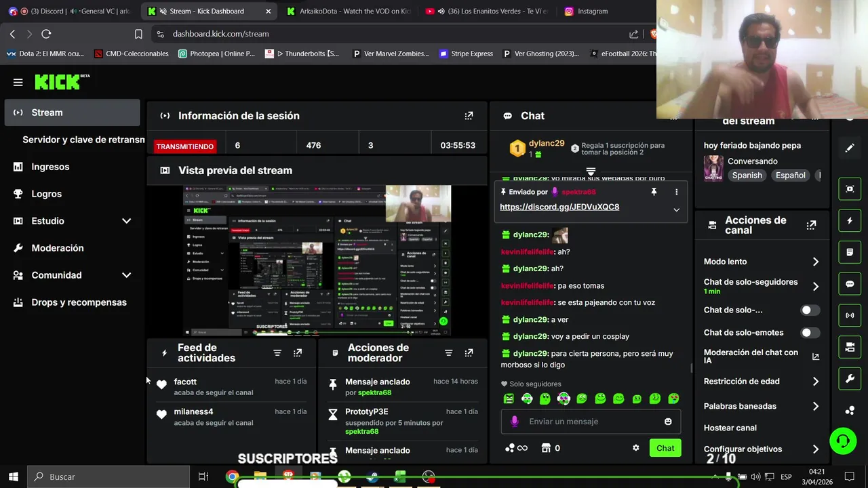Click the wrench icon in right sidebar
The image size is (868, 488).
(x=850, y=378)
